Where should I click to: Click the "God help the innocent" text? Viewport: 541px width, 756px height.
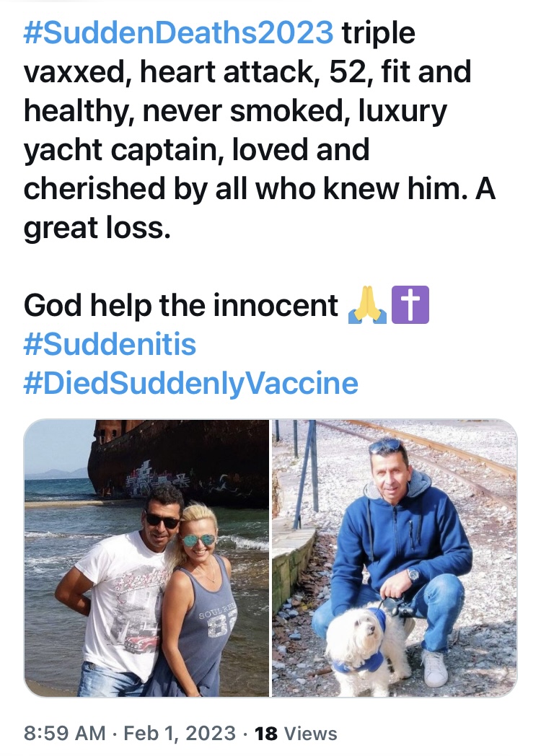tap(180, 305)
